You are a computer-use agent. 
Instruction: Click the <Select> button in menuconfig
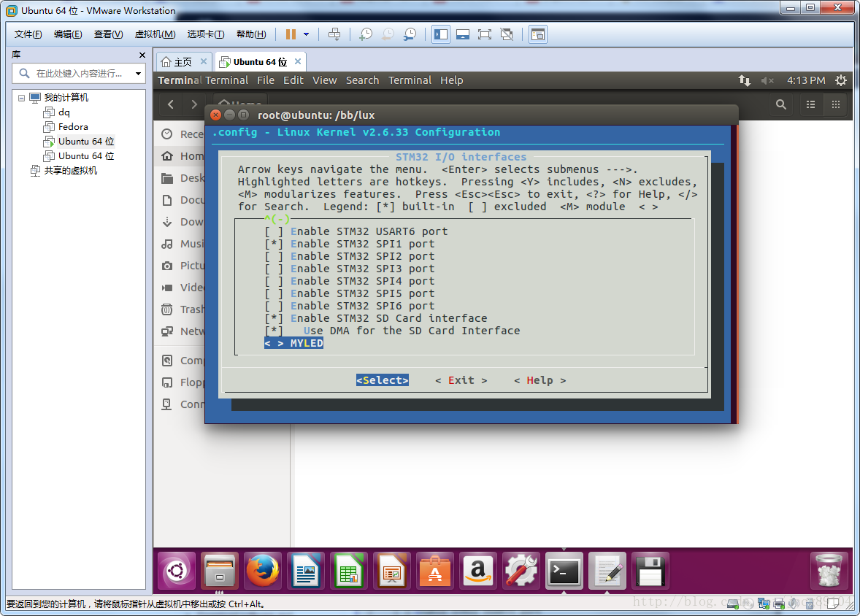tap(383, 380)
